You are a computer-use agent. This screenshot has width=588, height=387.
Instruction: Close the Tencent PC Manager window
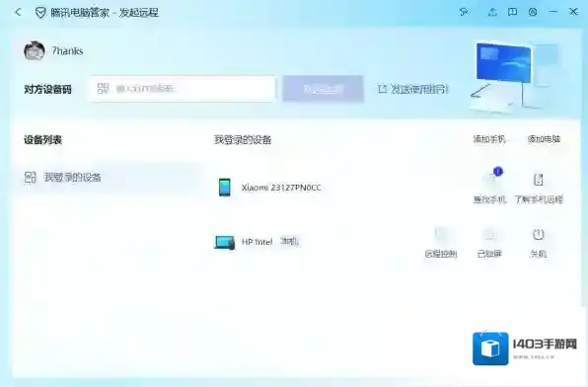[x=573, y=12]
